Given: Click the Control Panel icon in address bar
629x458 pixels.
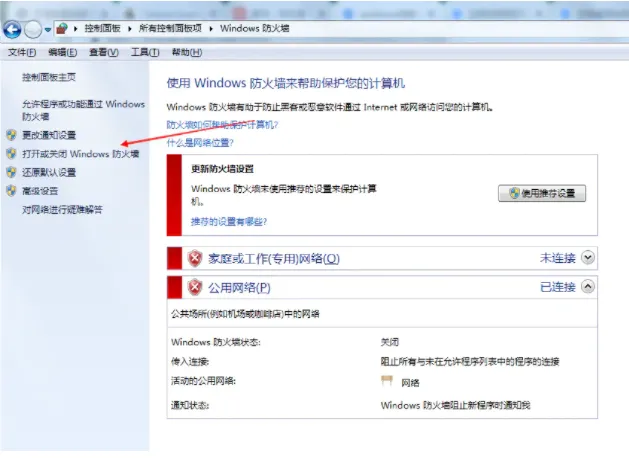Looking at the screenshot, I should 62,28.
